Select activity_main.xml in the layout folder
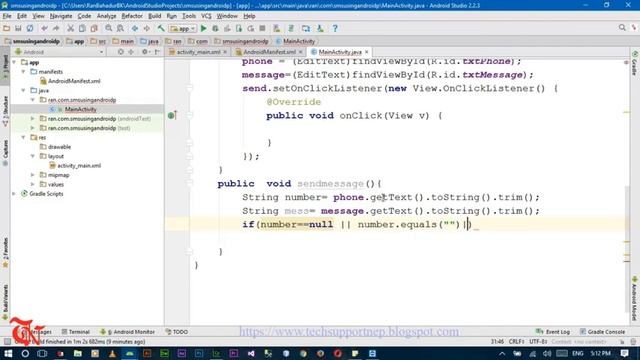The image size is (640, 360). pos(79,166)
